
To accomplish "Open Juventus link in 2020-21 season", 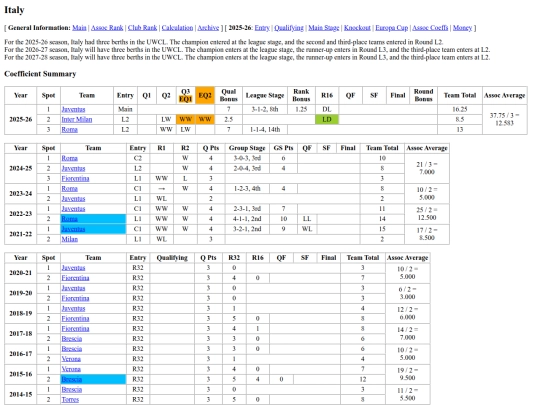I will point(73,268).
